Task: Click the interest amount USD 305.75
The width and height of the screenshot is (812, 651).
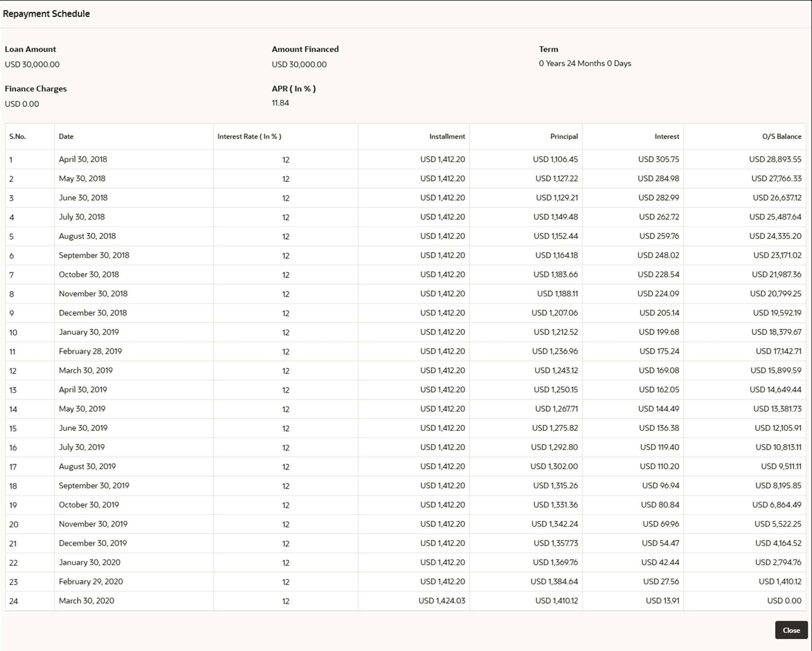Action: (658, 159)
